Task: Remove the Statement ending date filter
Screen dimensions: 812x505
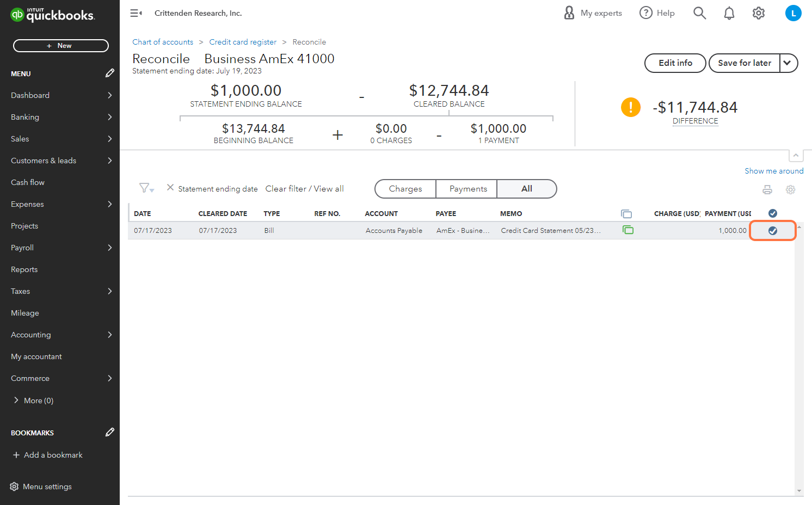Action: [170, 188]
